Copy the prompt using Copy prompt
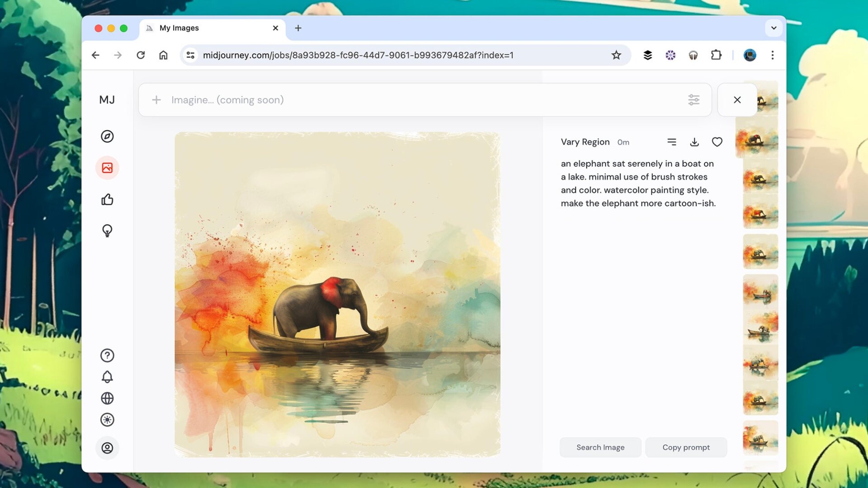Screen dimensions: 868x488 pyautogui.click(x=686, y=447)
